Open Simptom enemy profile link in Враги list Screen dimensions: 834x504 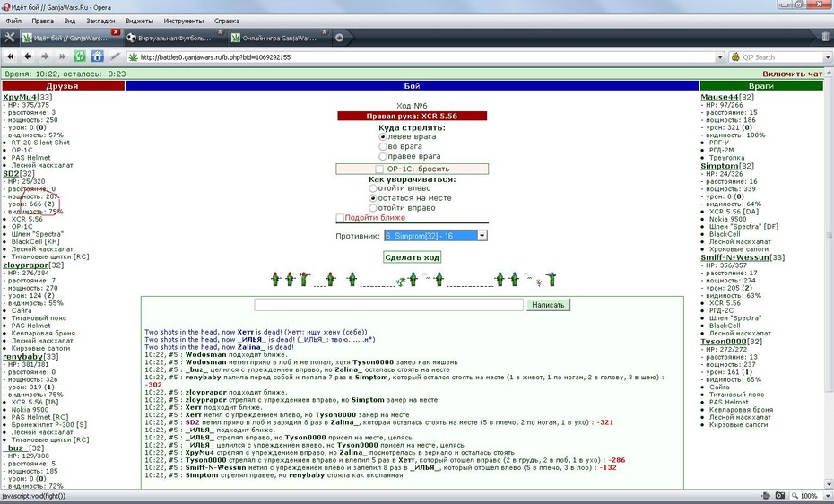click(x=719, y=166)
